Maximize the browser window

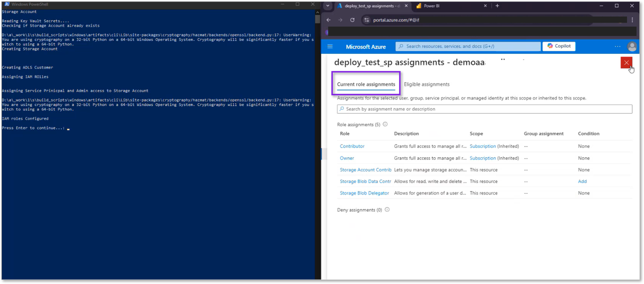pyautogui.click(x=616, y=6)
